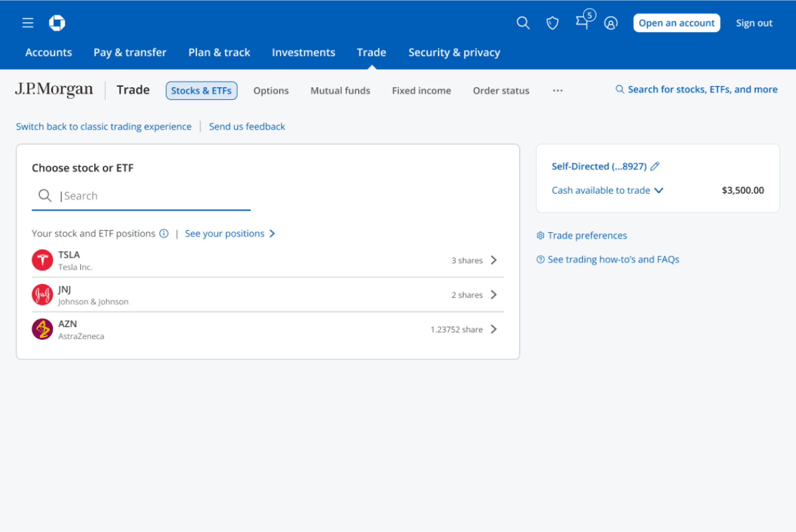Select the TSLA ticker text
The width and height of the screenshot is (796, 532).
69,255
